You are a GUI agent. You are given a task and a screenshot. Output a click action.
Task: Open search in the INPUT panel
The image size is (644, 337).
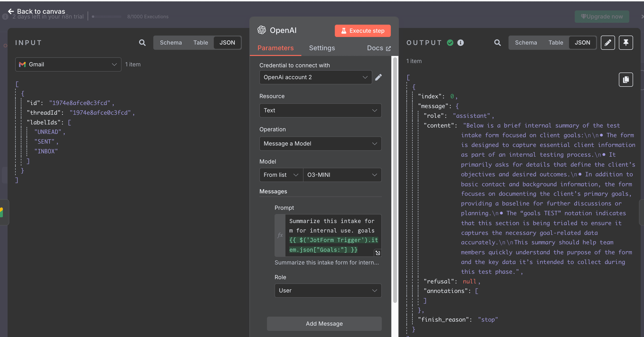(142, 43)
